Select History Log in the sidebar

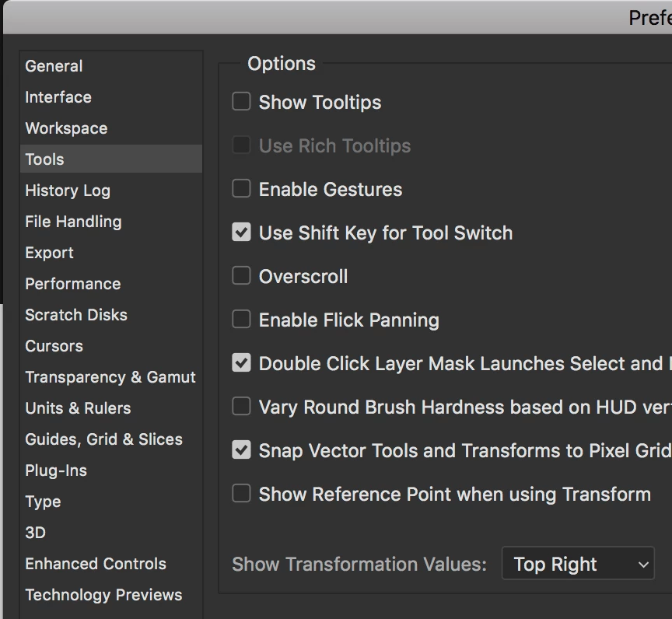pyautogui.click(x=68, y=191)
